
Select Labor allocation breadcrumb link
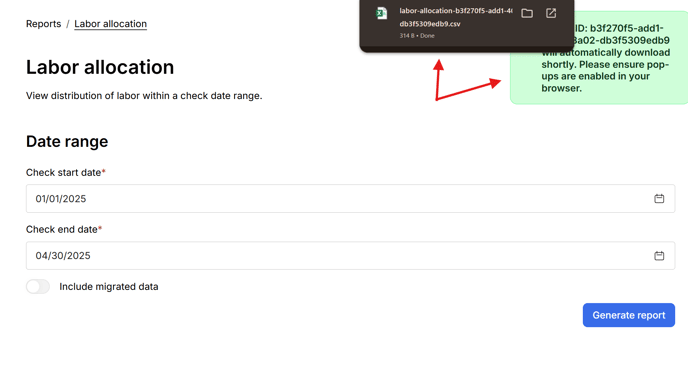click(x=111, y=24)
